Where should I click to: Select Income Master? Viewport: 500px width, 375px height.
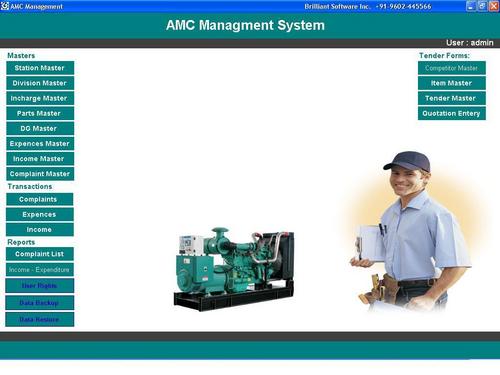click(40, 159)
